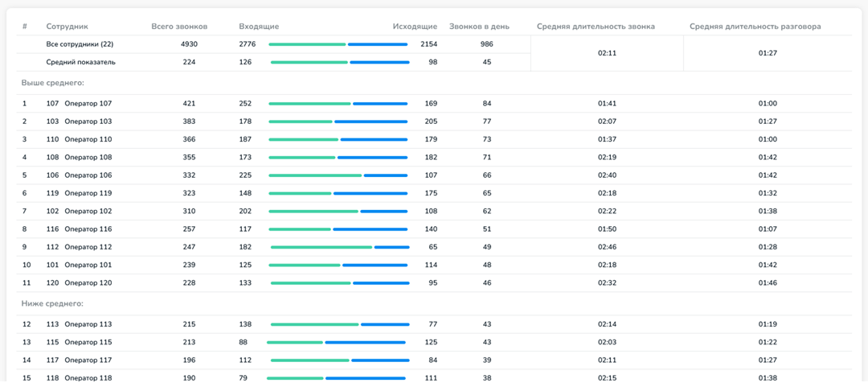The height and width of the screenshot is (387, 868).
Task: Expand the 'Ниже среднего:' section label
Action: (52, 303)
